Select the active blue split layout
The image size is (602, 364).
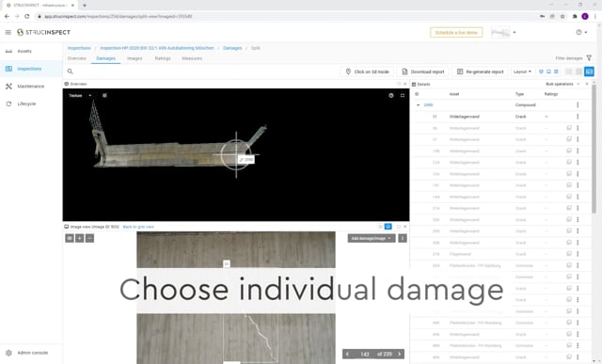pyautogui.click(x=589, y=71)
